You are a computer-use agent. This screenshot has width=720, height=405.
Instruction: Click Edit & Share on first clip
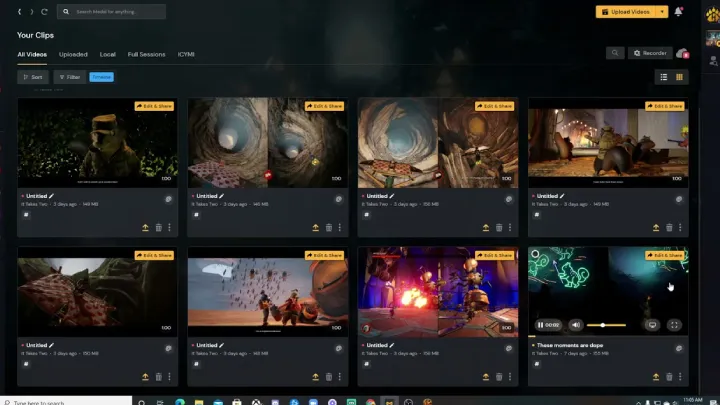coord(156,106)
